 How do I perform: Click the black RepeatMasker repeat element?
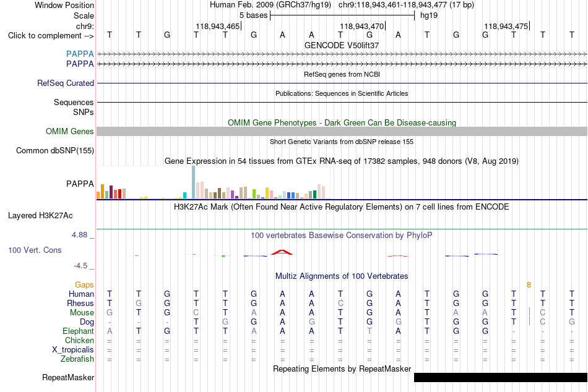point(501,377)
